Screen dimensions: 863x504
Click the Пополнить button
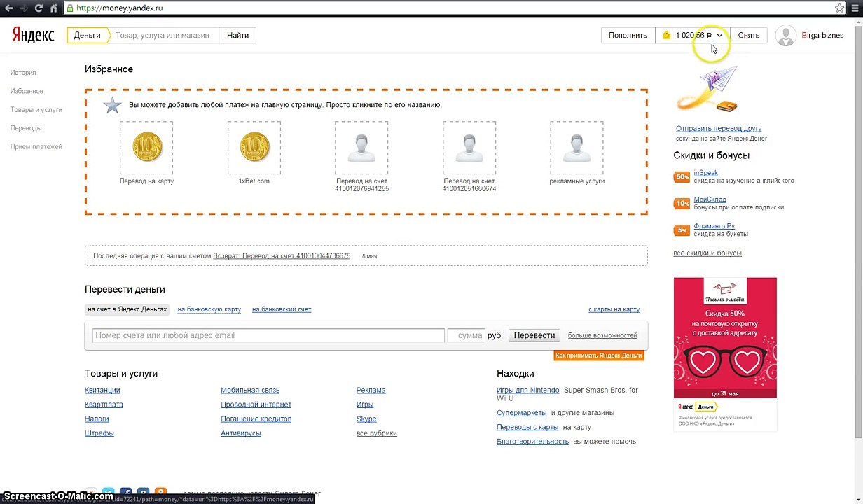point(628,36)
